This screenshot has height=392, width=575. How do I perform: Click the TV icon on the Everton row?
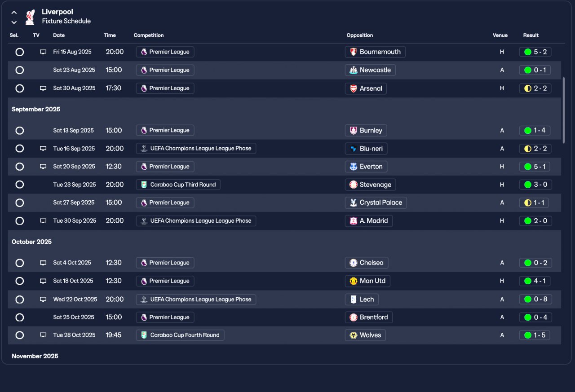[43, 167]
